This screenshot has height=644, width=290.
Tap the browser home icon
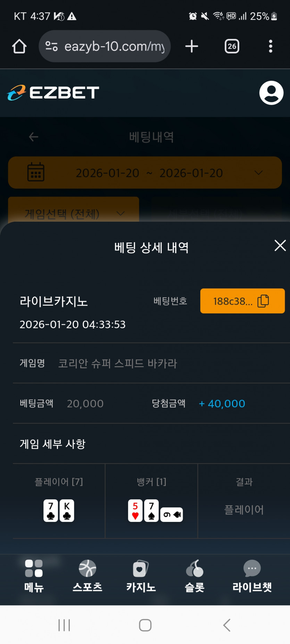coord(19,46)
